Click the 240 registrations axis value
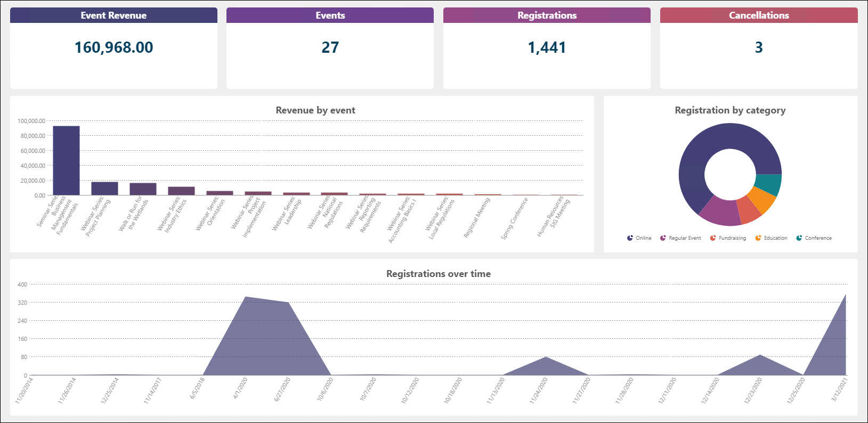 point(22,321)
